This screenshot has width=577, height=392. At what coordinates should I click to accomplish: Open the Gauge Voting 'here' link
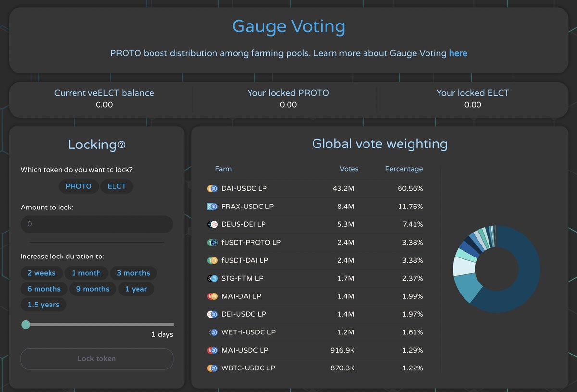458,53
